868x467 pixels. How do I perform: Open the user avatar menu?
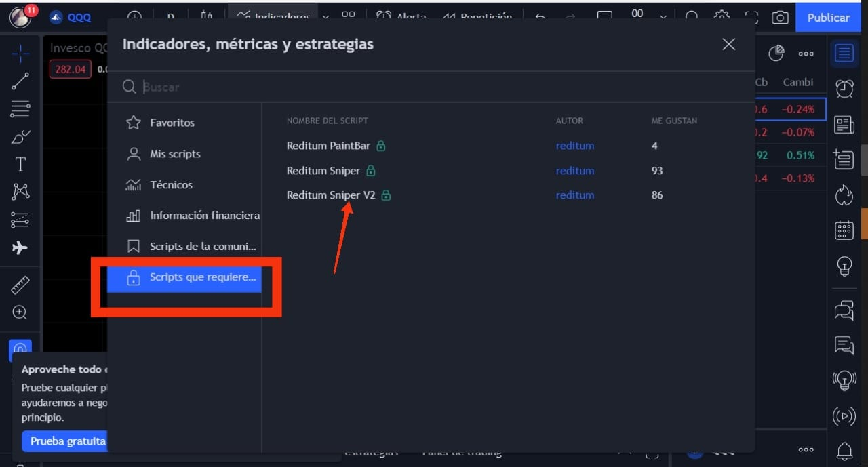click(x=20, y=17)
